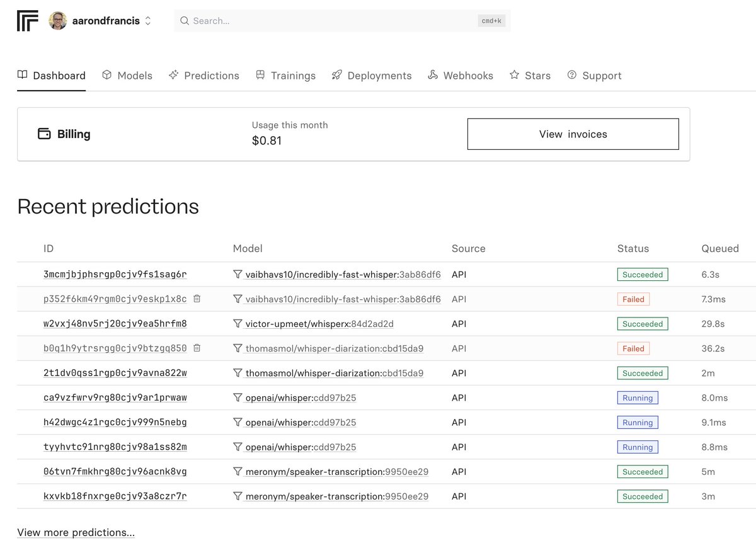Open whisper-diarization model link in the Failed row

pos(334,348)
